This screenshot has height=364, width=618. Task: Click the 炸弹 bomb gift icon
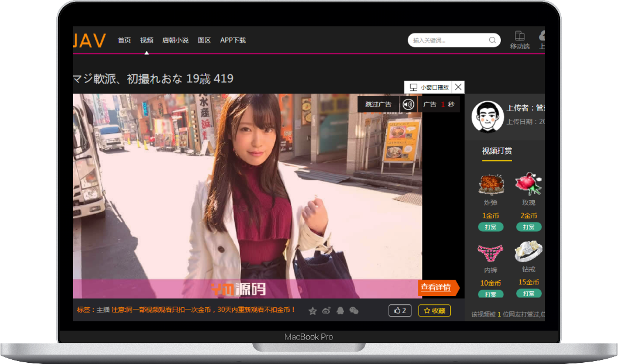[x=491, y=184]
